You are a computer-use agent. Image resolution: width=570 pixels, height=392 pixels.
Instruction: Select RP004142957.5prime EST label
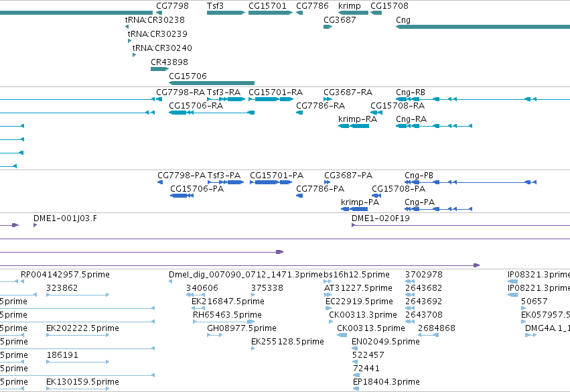tap(65, 275)
